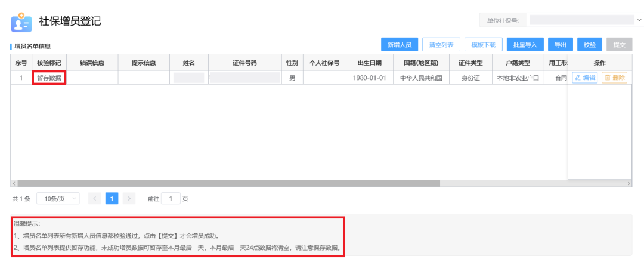Click the 序号 column header
Viewport: 644px width, 262px height.
coord(21,63)
